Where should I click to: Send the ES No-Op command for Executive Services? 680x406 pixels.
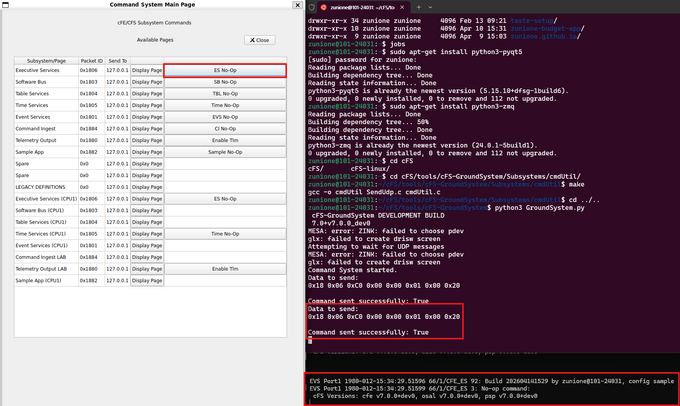tap(224, 70)
